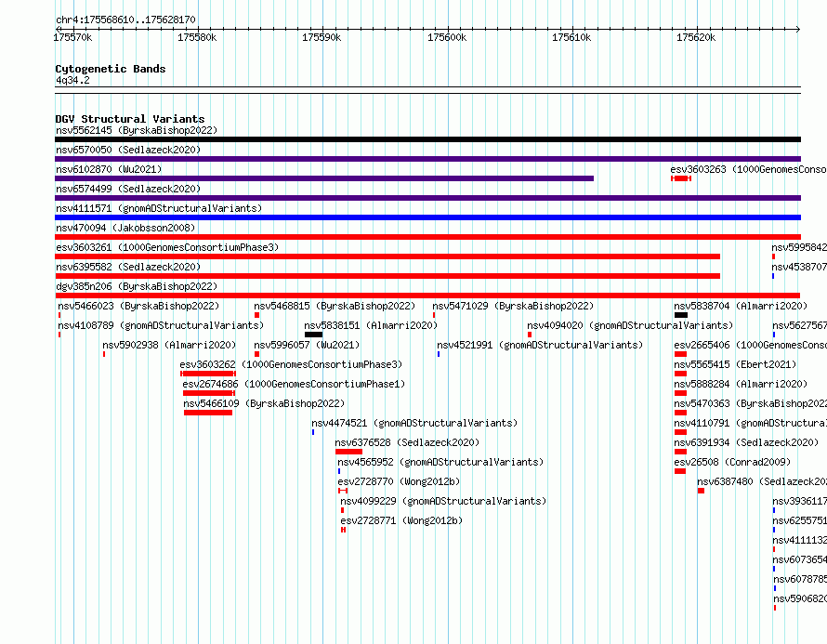Open nsv4110791 variant label
Screen dimensions: 827x644
point(751,423)
